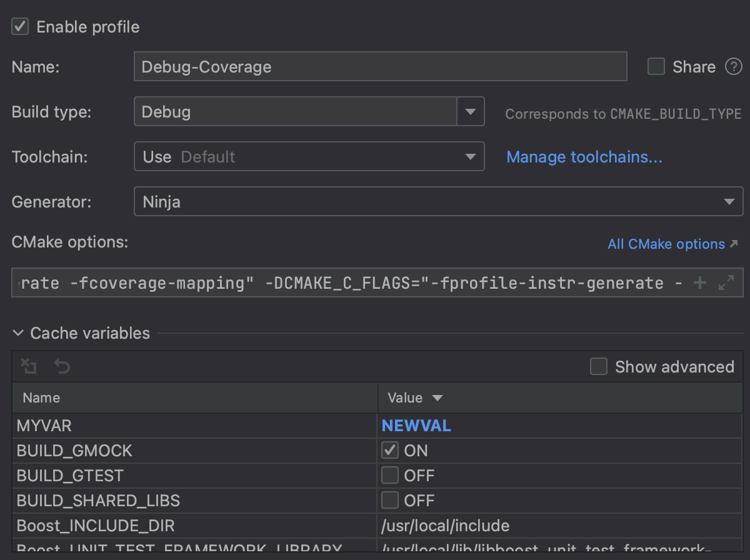This screenshot has width=750, height=560.
Task: Click the plus icon in CMake options field
Action: click(699, 282)
